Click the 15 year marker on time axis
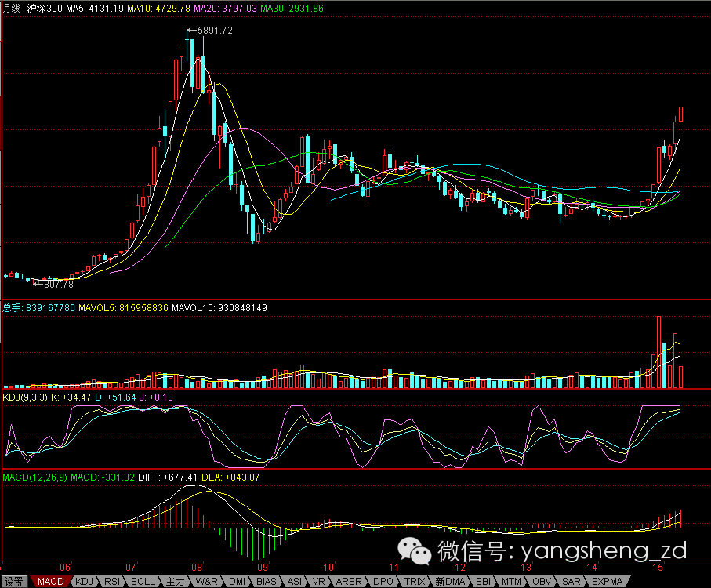Image resolution: width=711 pixels, height=588 pixels. pyautogui.click(x=658, y=567)
